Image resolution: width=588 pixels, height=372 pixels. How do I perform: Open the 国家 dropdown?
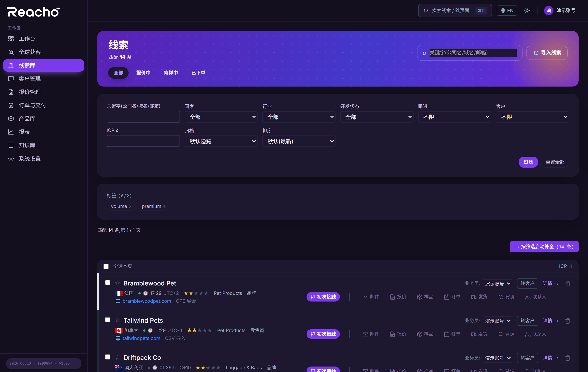[x=221, y=117]
